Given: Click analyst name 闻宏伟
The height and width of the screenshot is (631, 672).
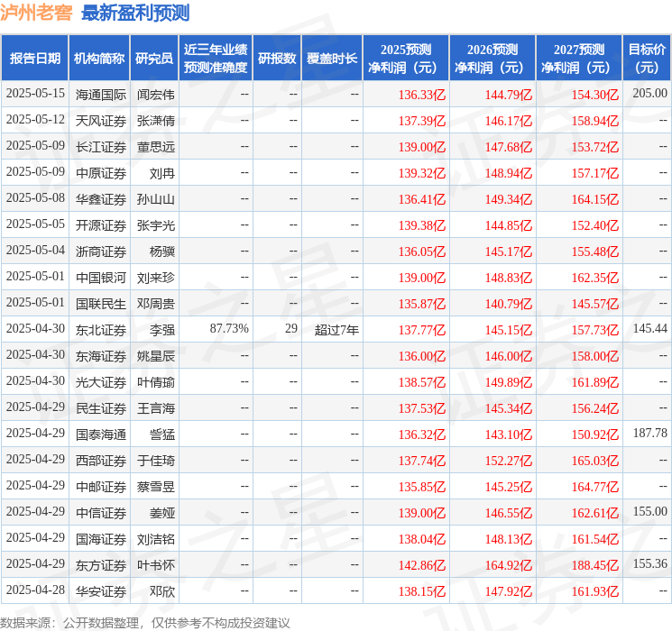Looking at the screenshot, I should tap(156, 95).
